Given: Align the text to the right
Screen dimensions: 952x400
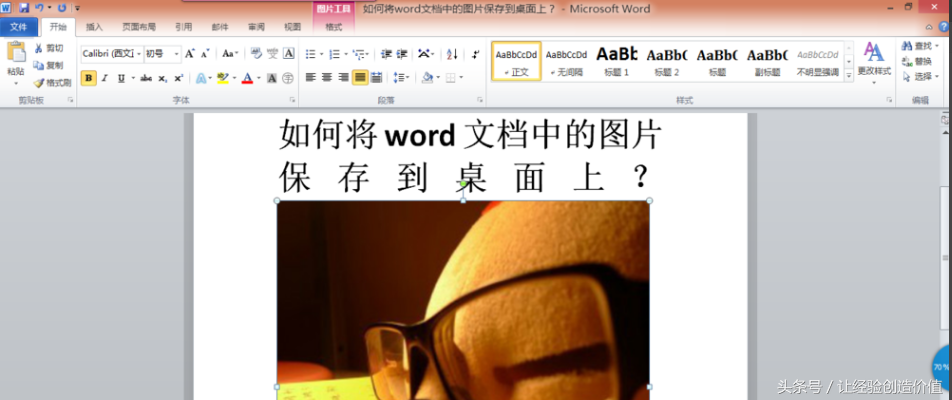Looking at the screenshot, I should click(x=343, y=78).
